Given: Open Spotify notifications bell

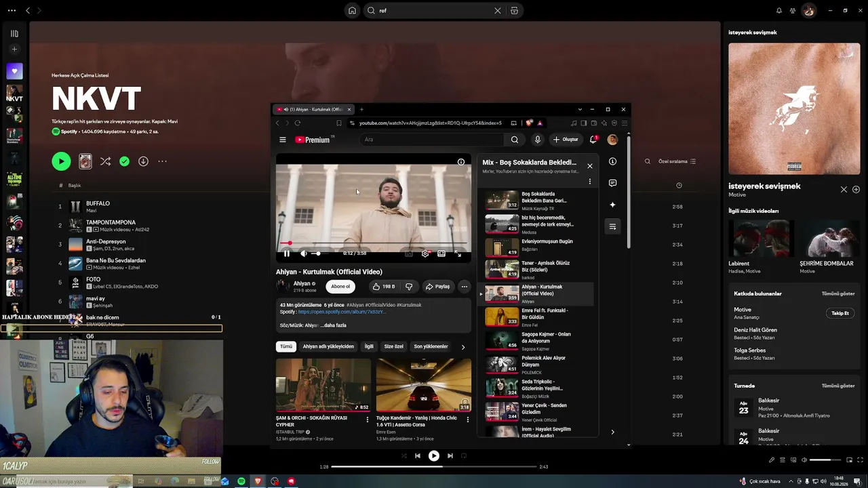Looking at the screenshot, I should [x=778, y=10].
